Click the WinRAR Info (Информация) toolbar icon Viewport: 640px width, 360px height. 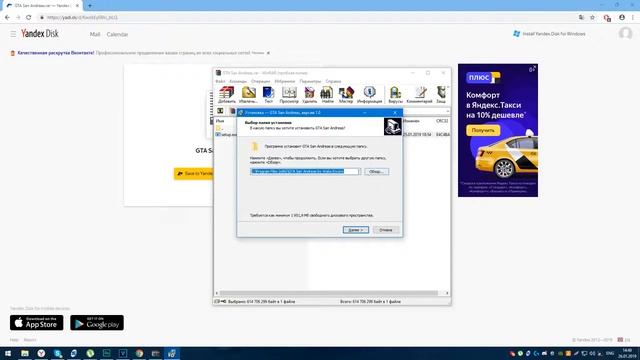click(x=369, y=95)
